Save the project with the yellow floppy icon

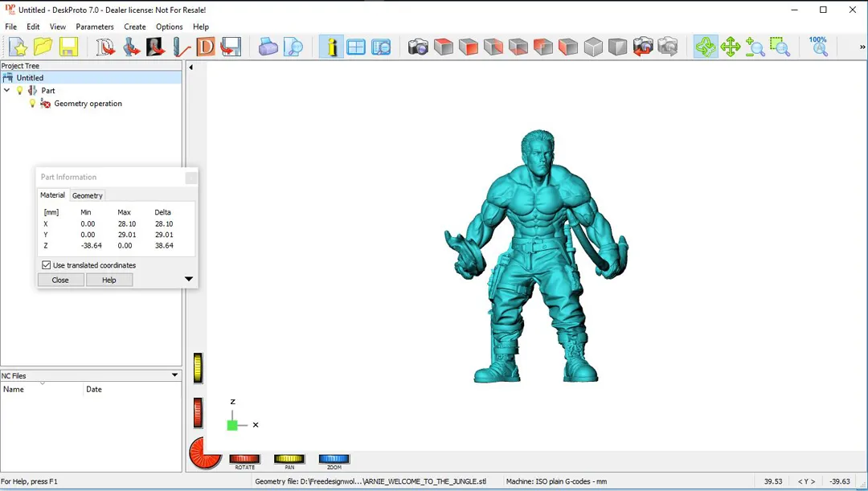coord(68,47)
